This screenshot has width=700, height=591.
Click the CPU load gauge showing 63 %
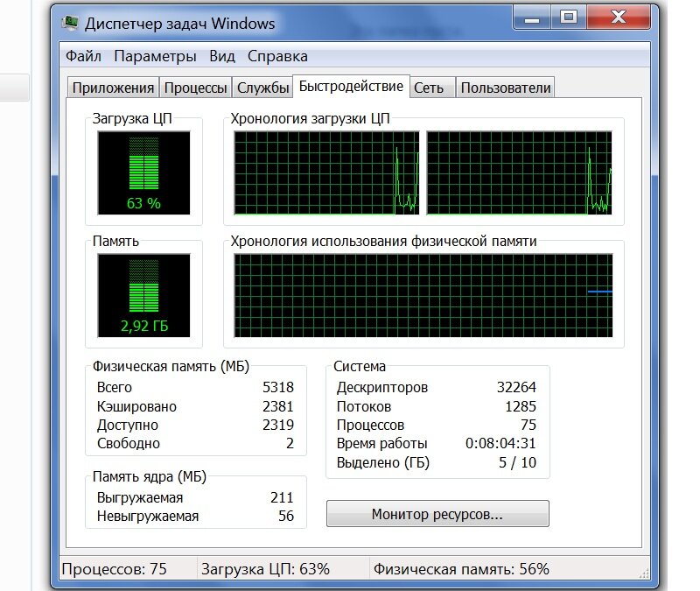tap(143, 172)
